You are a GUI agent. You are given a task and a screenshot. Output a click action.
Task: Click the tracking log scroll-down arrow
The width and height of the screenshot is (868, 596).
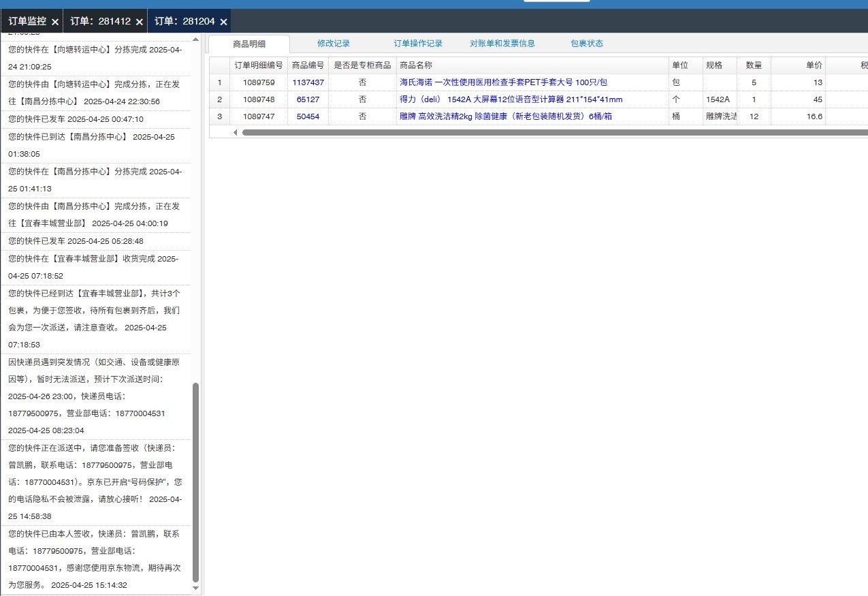click(196, 588)
